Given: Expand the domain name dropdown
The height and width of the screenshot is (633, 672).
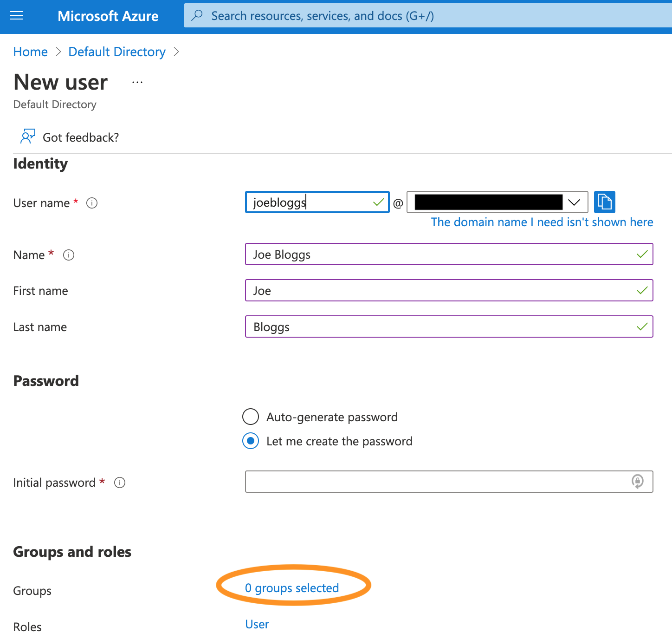Looking at the screenshot, I should pos(574,202).
